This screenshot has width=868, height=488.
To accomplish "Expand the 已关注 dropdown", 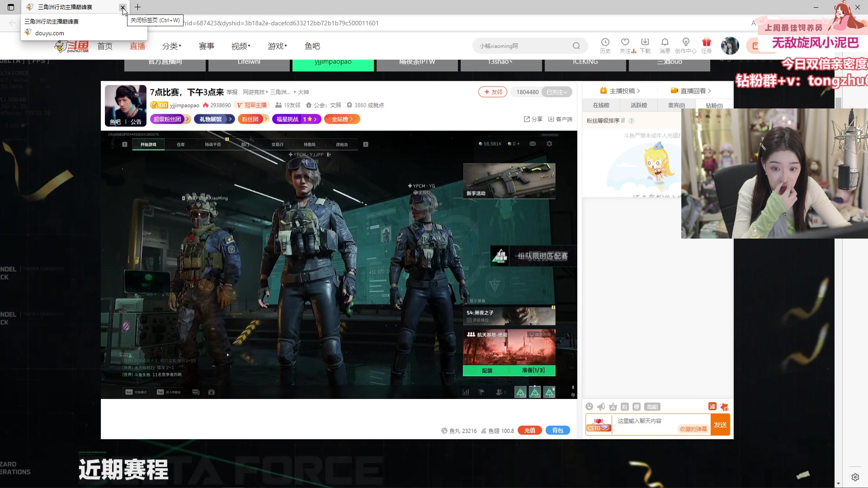I will [557, 92].
